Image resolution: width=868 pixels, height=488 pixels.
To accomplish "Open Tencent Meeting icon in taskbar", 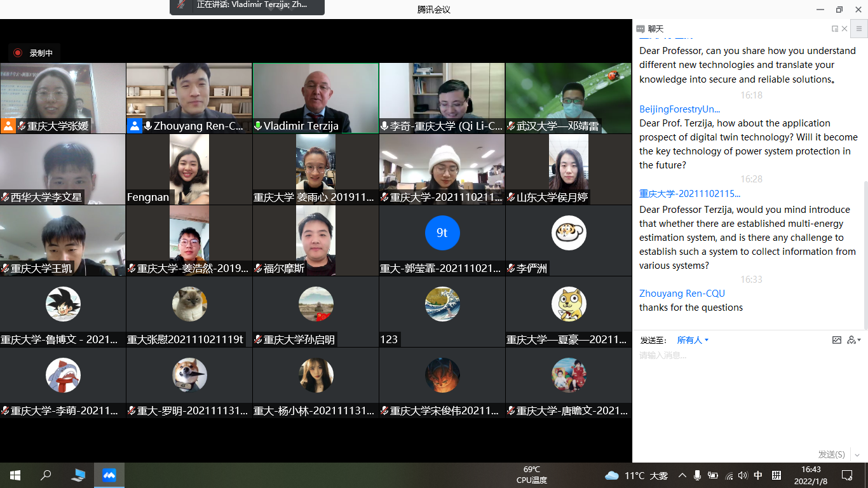I will (x=109, y=475).
